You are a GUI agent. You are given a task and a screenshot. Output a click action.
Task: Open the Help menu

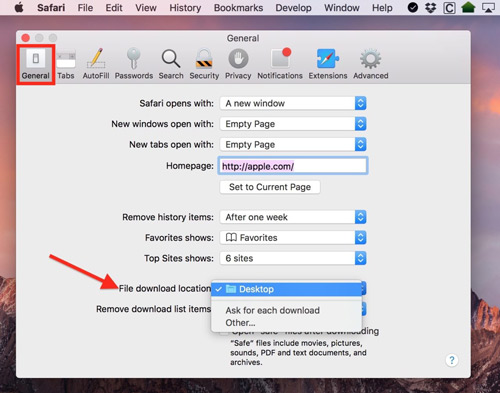(x=382, y=8)
